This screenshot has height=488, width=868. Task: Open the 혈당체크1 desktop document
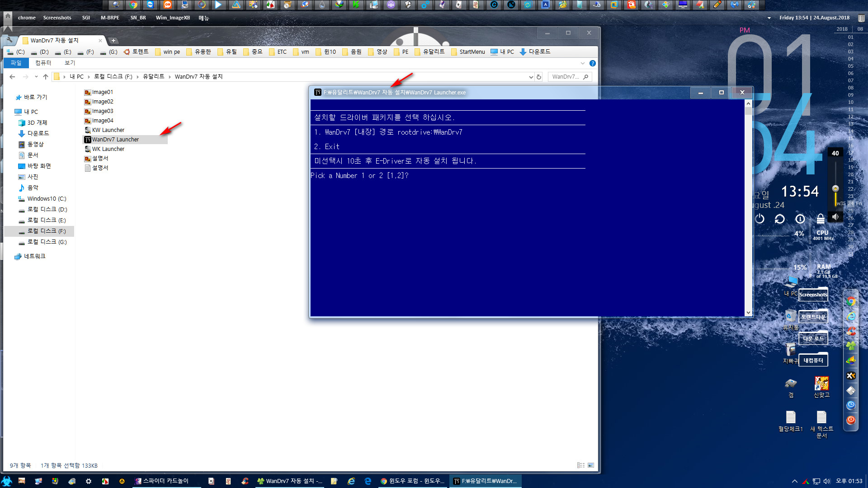point(790,422)
